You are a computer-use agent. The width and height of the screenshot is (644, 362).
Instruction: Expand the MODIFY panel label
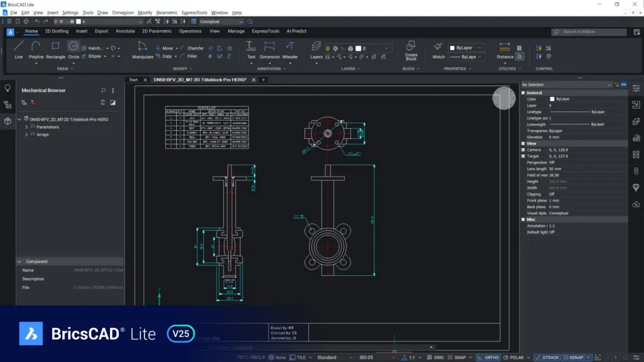pyautogui.click(x=182, y=69)
